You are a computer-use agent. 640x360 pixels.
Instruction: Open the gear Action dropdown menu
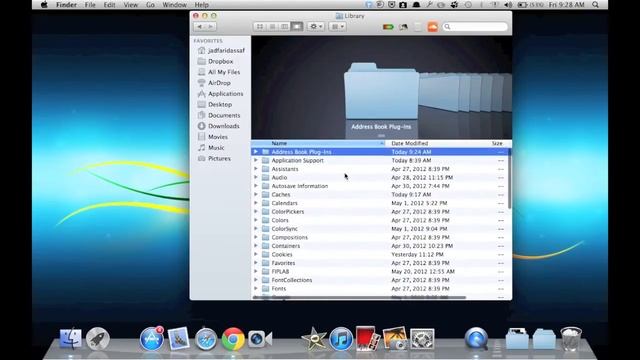click(316, 27)
